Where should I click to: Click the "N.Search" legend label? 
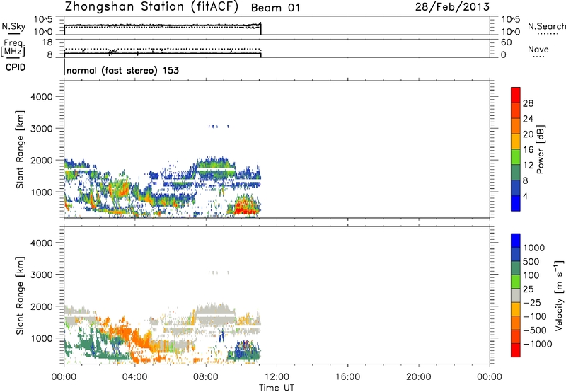pos(546,26)
